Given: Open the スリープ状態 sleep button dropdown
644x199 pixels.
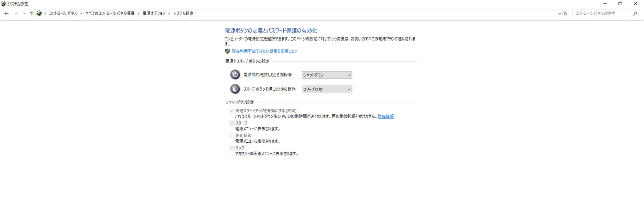Looking at the screenshot, I should click(327, 89).
